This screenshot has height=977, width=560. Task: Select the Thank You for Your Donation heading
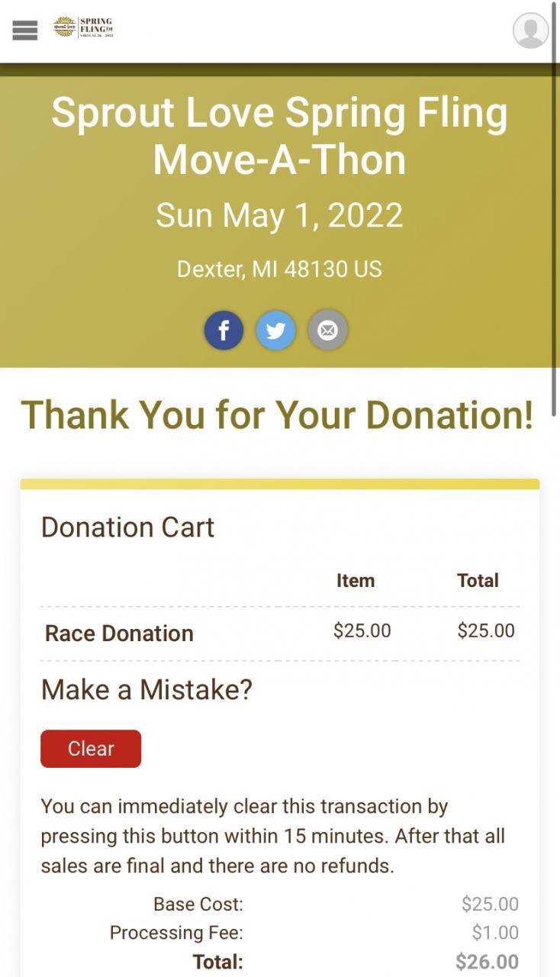[x=277, y=415]
